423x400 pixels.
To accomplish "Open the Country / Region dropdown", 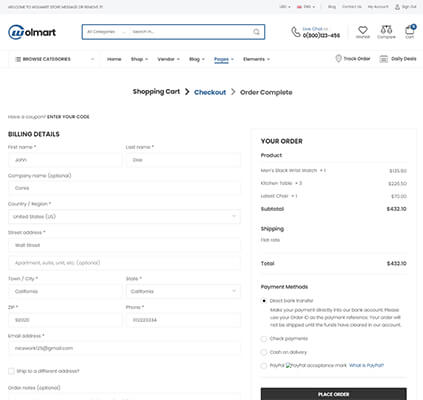I will pos(124,217).
